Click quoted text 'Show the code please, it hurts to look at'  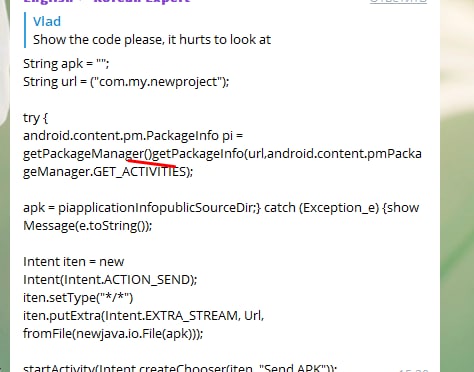[152, 40]
